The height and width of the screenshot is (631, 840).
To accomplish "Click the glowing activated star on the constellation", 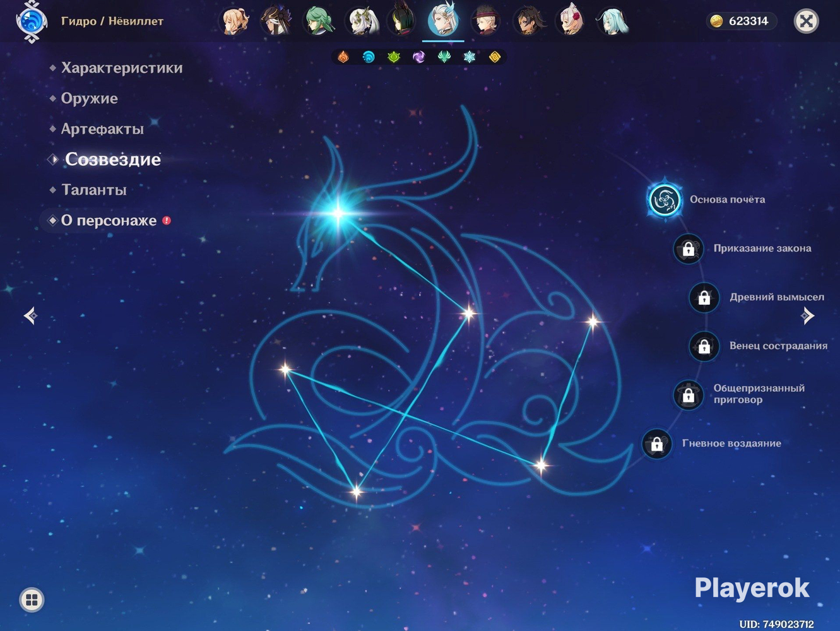I will click(x=338, y=213).
